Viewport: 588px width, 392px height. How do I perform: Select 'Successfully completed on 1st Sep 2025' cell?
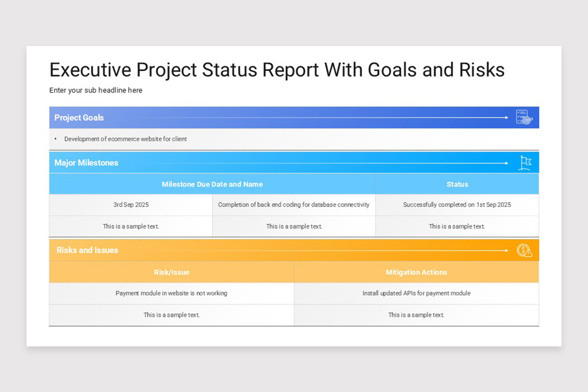pyautogui.click(x=457, y=205)
